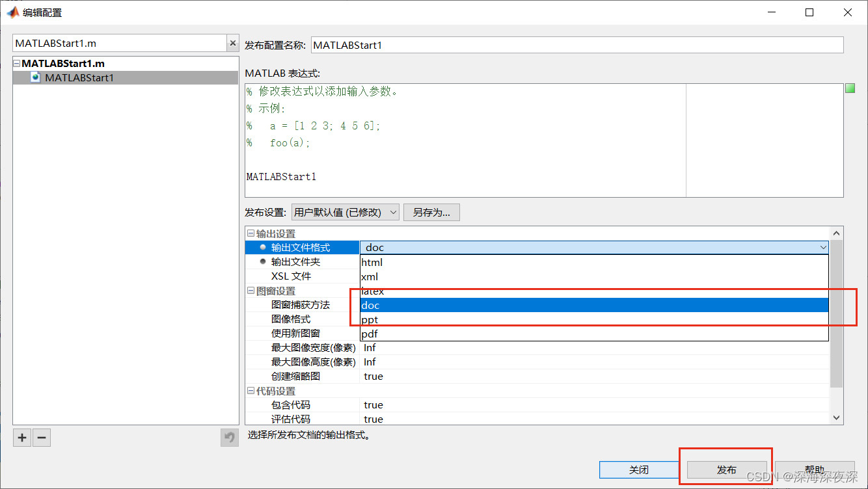The width and height of the screenshot is (868, 489).
Task: Click the green status square indicator
Action: 850,88
